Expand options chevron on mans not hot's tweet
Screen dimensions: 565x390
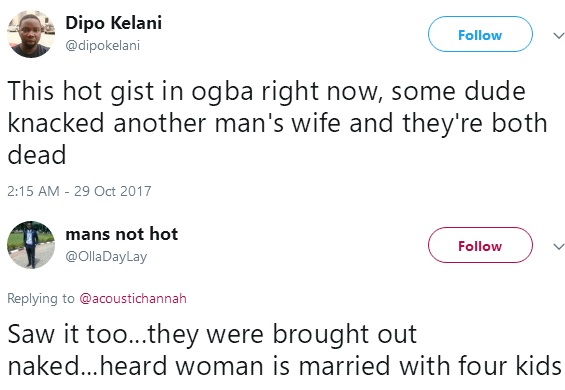point(559,246)
